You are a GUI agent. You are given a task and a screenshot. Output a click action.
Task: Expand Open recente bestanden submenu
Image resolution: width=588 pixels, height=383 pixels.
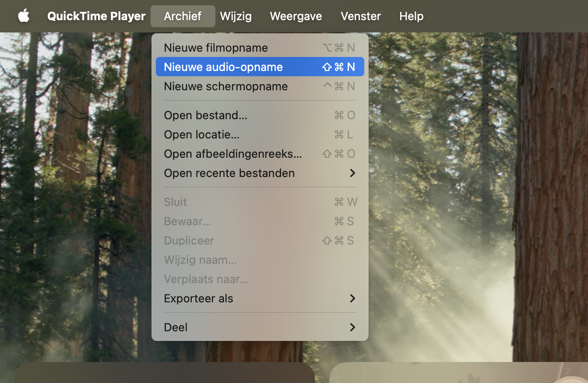point(260,173)
